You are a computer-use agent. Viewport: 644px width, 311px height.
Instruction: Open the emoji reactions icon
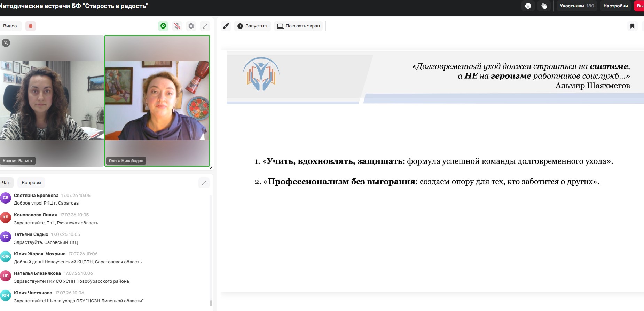(x=528, y=6)
